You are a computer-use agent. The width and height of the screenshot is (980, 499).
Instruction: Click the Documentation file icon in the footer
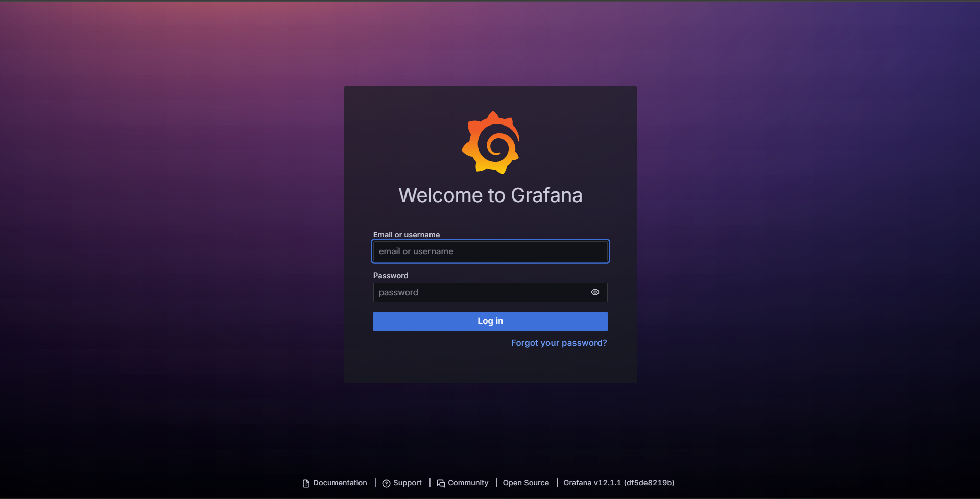point(306,483)
